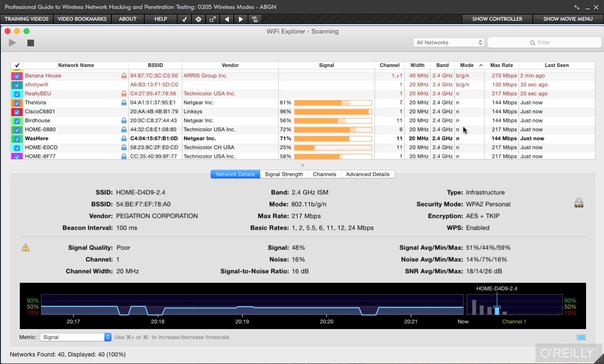Uncheck the WasHere network checkbox

tap(17, 139)
